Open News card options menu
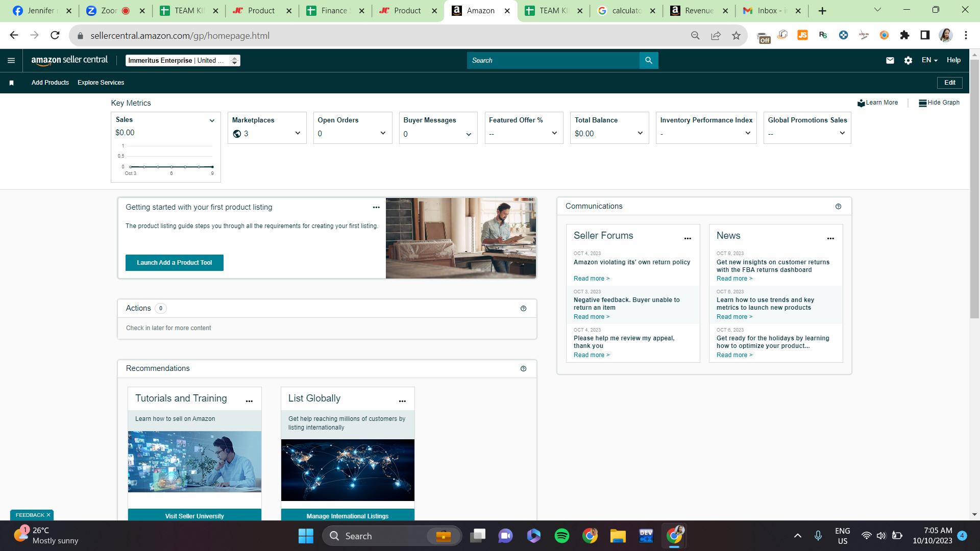The image size is (980, 551). tap(830, 238)
